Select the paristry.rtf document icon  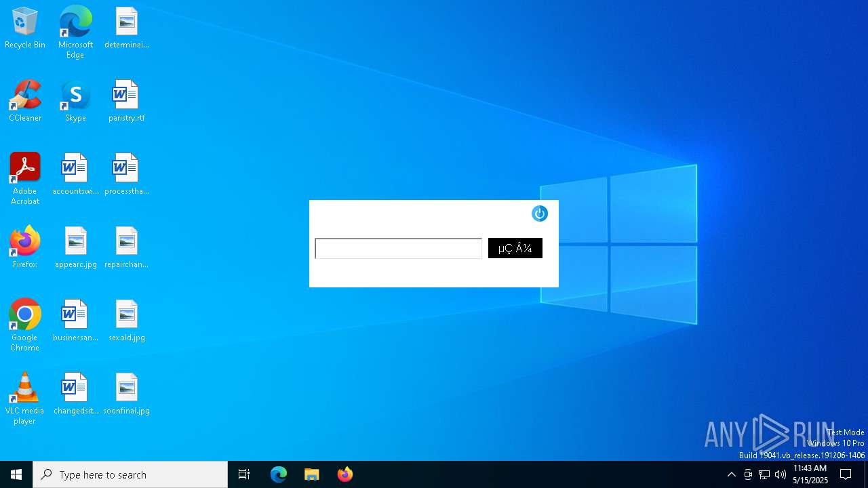126,102
